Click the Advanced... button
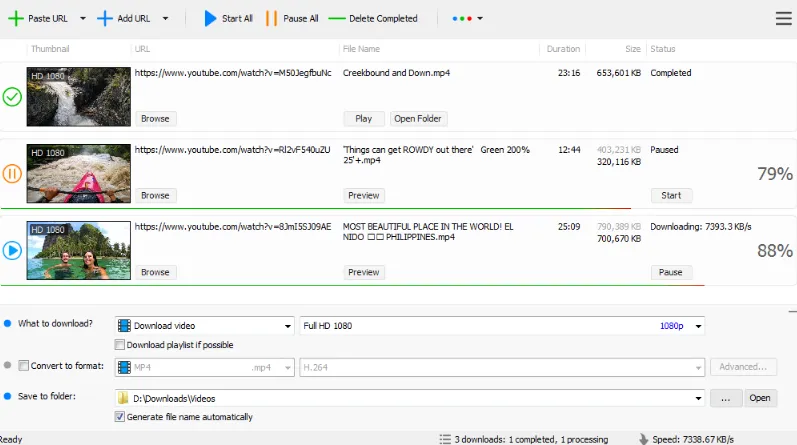 pos(743,367)
